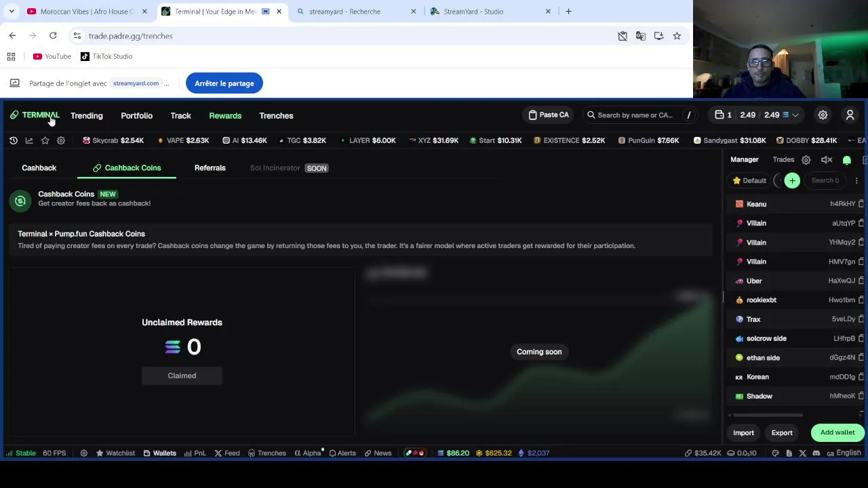Toggle the pill-shaped quick-buy switch in status bar

click(414, 453)
